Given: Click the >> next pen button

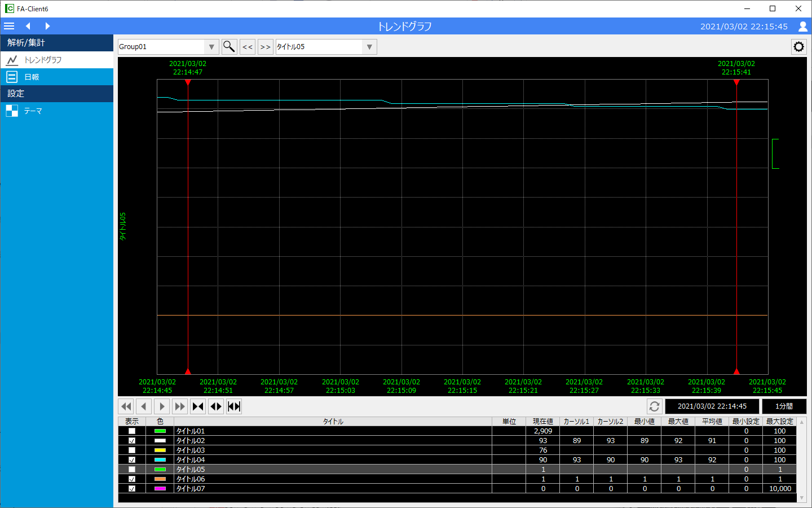Looking at the screenshot, I should 265,47.
